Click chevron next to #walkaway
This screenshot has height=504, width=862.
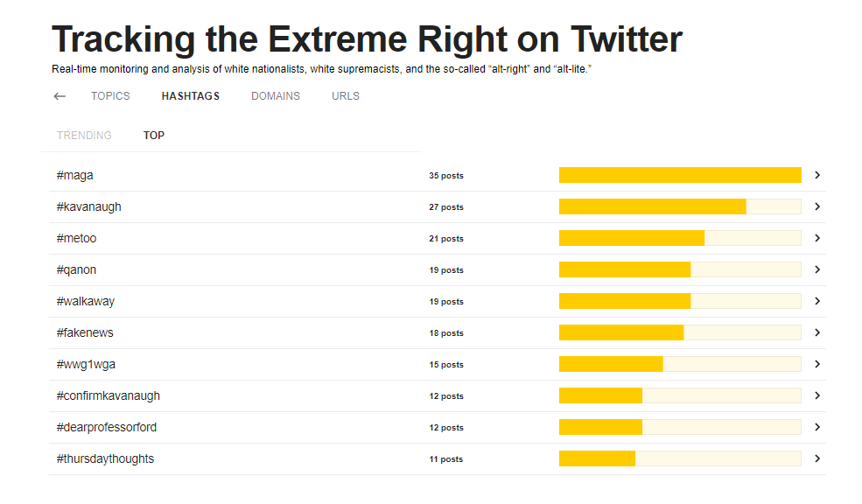coord(817,301)
